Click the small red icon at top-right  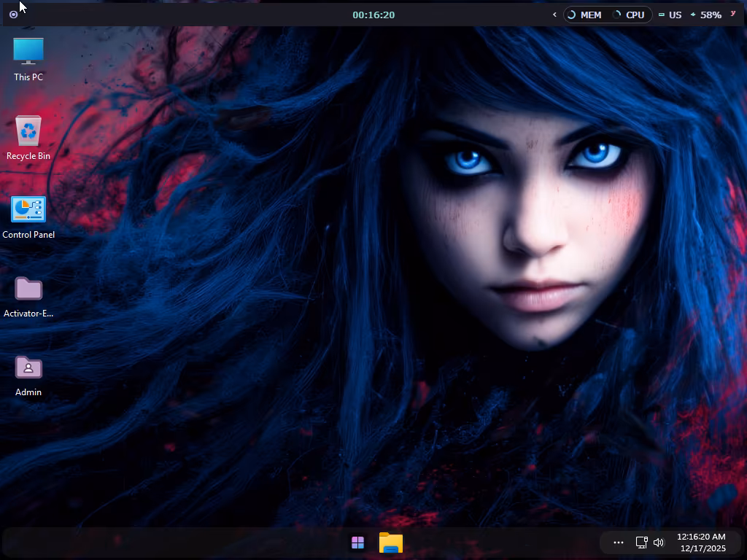[732, 14]
